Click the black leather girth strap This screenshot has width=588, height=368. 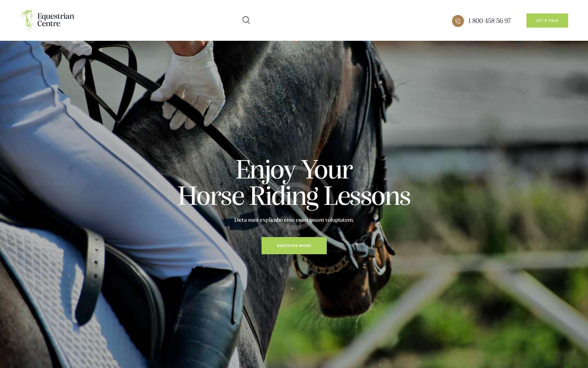(90, 276)
